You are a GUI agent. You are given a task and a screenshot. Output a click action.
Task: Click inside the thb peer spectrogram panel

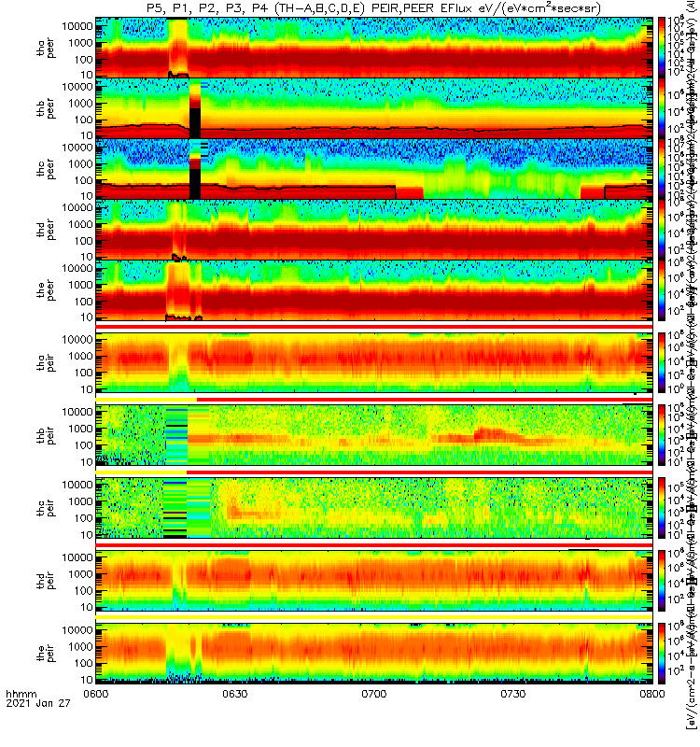(374, 108)
